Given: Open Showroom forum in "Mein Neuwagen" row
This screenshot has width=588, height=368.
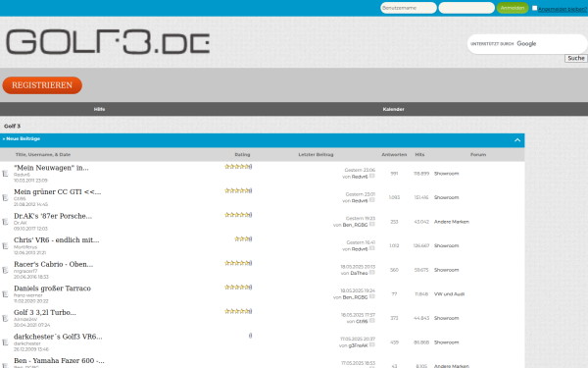Looking at the screenshot, I should pyautogui.click(x=446, y=174).
